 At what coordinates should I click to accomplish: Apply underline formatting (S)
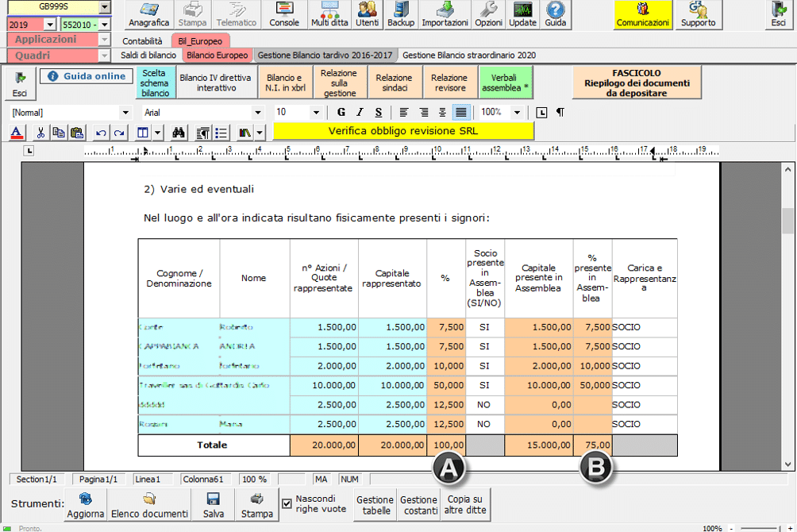378,113
